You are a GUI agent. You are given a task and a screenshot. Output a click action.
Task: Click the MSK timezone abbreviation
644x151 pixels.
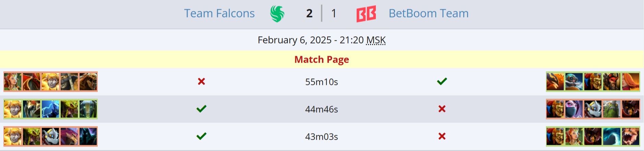pyautogui.click(x=376, y=40)
